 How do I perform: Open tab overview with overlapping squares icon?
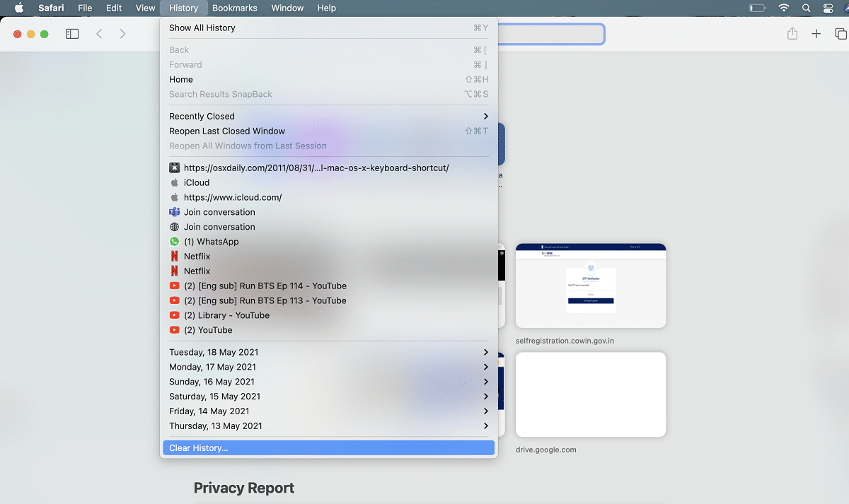839,33
